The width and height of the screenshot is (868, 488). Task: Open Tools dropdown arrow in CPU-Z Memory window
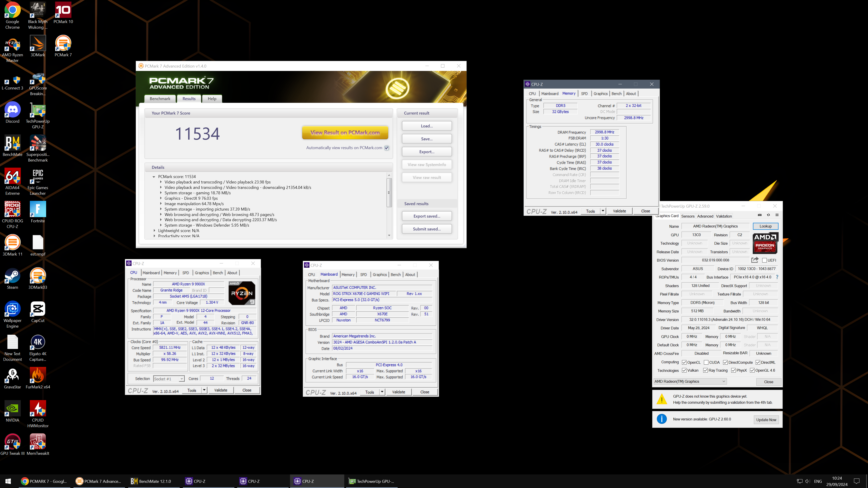[603, 211]
